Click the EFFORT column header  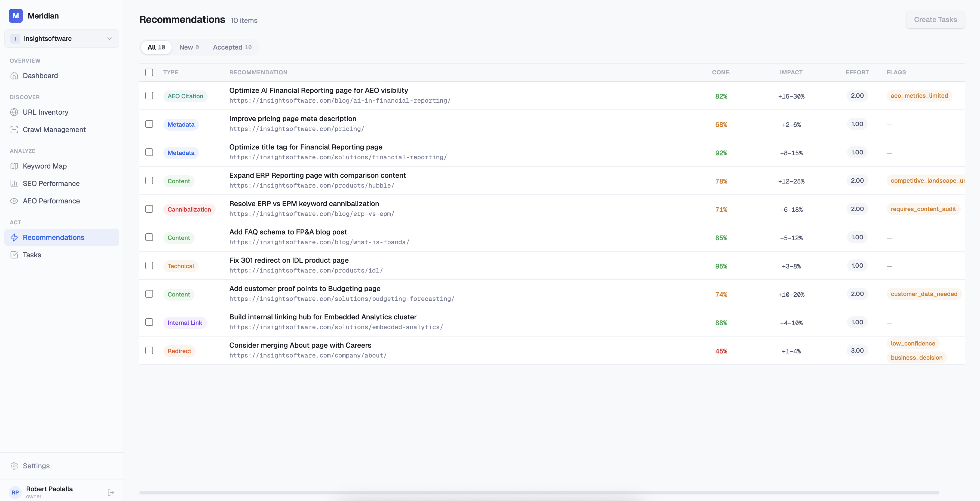point(857,72)
